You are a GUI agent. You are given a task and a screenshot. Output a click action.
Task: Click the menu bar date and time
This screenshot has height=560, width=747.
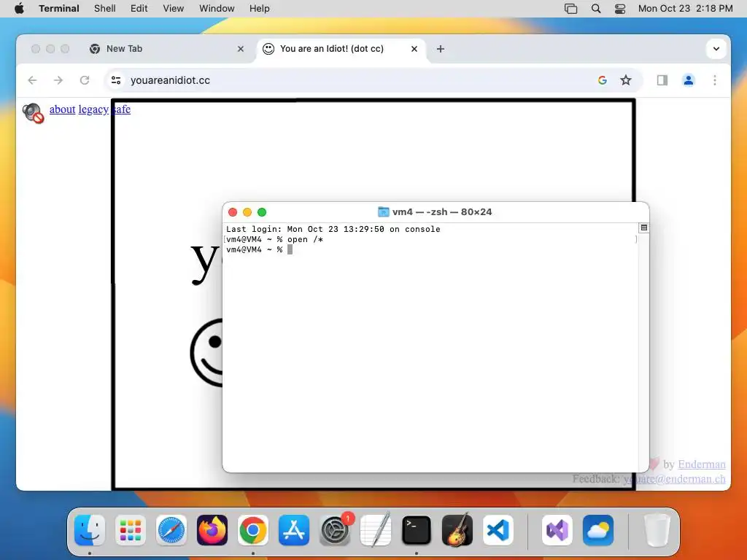(686, 9)
